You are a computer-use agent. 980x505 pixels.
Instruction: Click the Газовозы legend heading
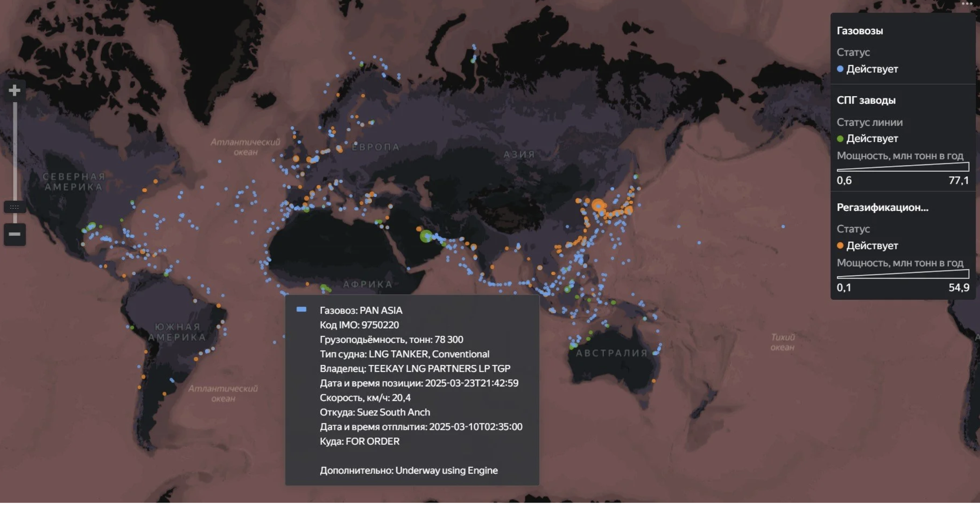(x=860, y=31)
